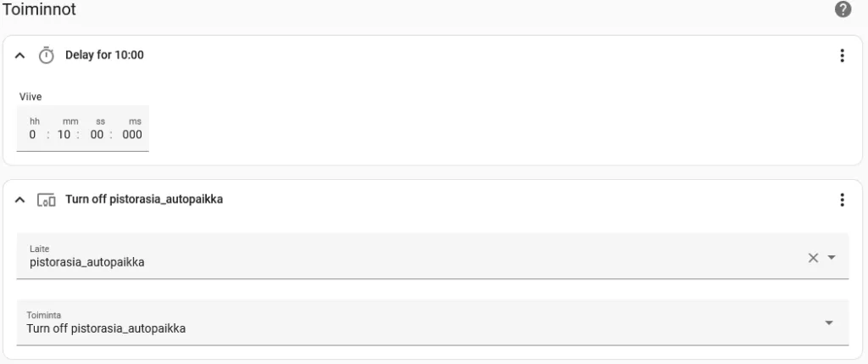Click the Viive label above the delay fields
The image size is (868, 364).
(x=31, y=97)
